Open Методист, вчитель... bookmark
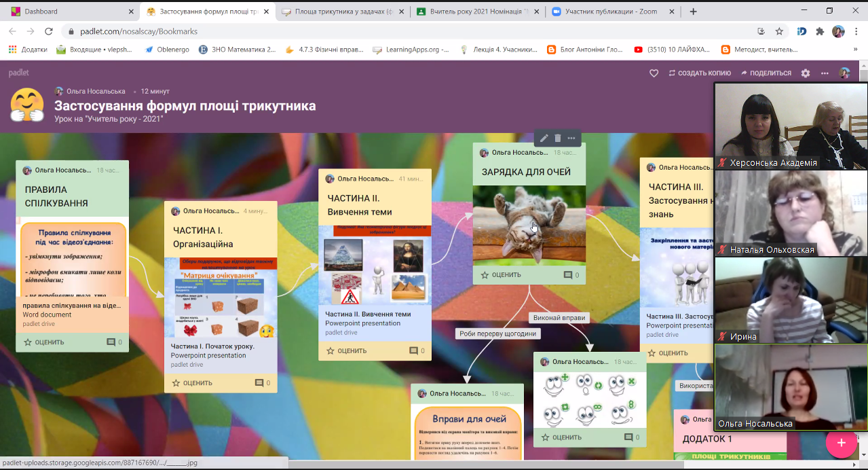Image resolution: width=868 pixels, height=470 pixels. pyautogui.click(x=759, y=50)
